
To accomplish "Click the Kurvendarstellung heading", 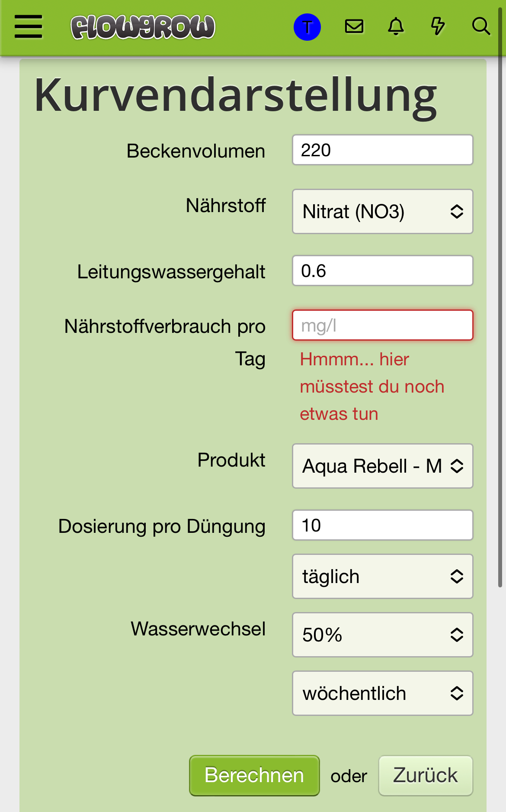I will 235,96.
